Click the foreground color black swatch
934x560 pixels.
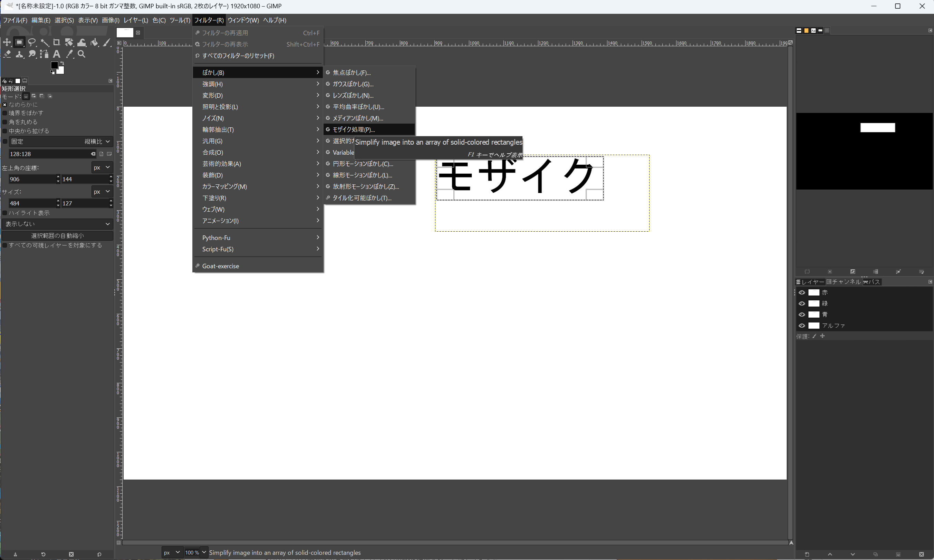pos(54,65)
